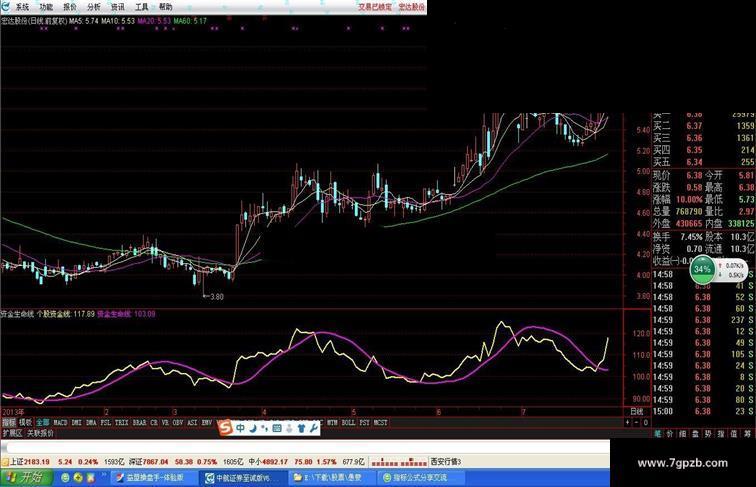Switch indicator to PSY
Screen dimensions: 756x487
tap(364, 422)
